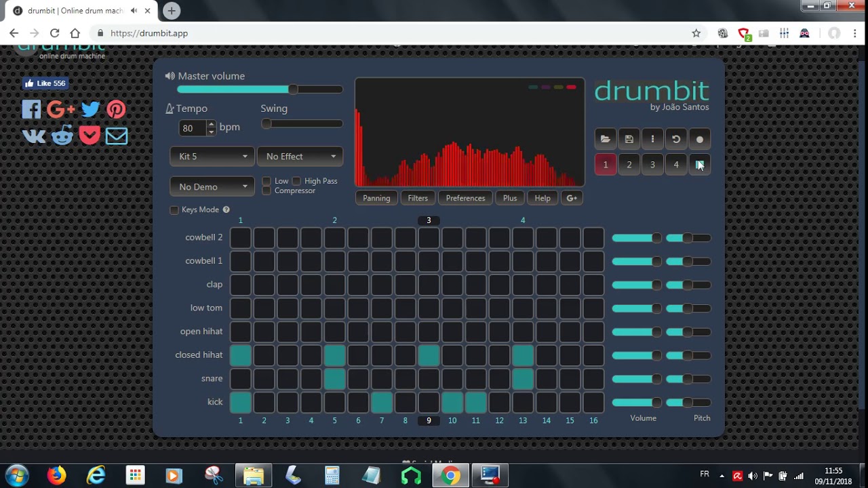The height and width of the screenshot is (488, 868).
Task: Mute the tab using the speaker icon
Action: pos(134,11)
